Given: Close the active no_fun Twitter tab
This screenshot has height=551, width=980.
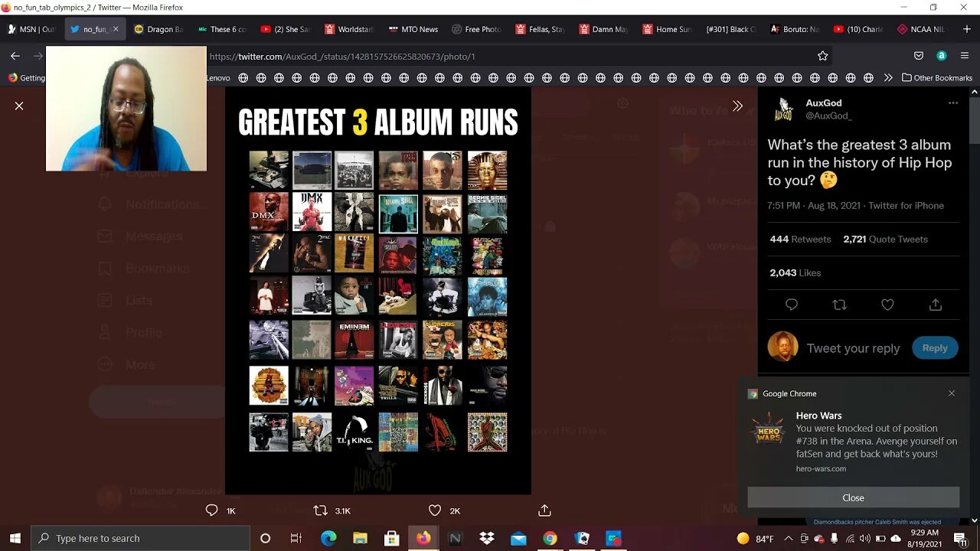Looking at the screenshot, I should (116, 29).
